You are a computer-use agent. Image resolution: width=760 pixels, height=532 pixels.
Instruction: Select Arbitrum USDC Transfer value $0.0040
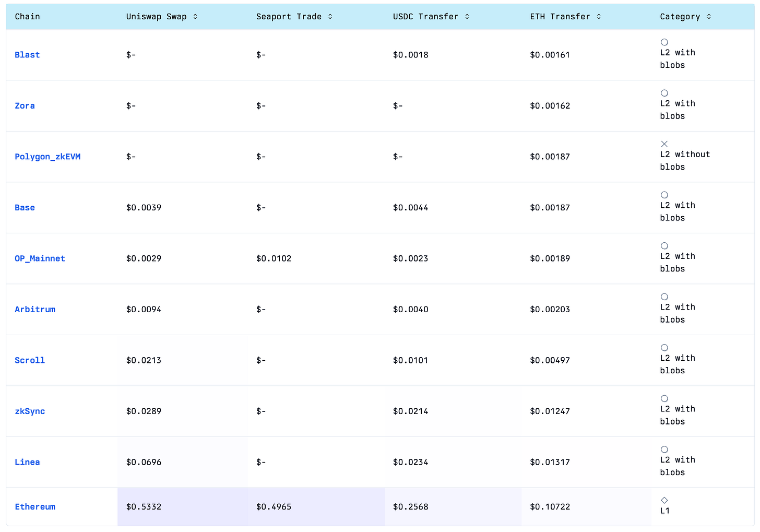coord(410,309)
